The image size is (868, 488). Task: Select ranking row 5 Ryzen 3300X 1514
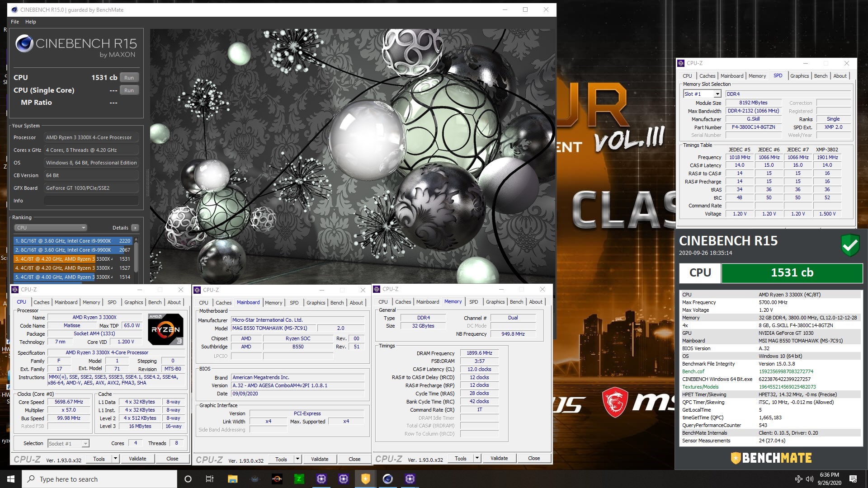click(73, 277)
